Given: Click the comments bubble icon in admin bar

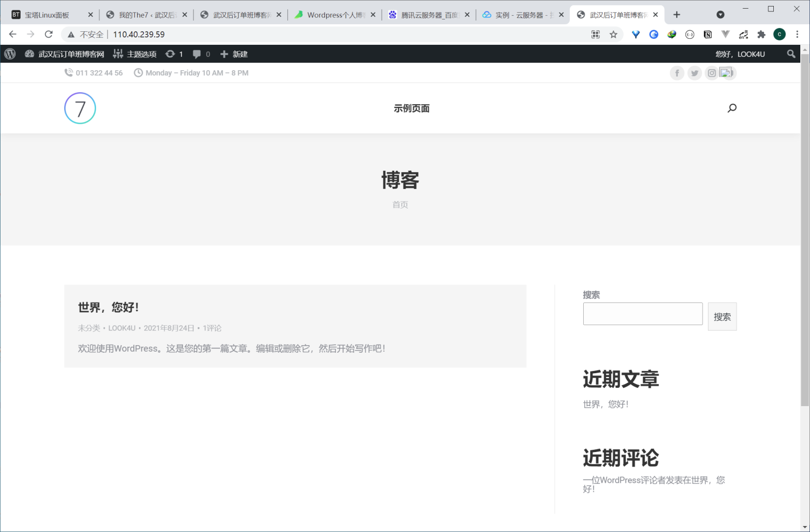Looking at the screenshot, I should click(196, 53).
